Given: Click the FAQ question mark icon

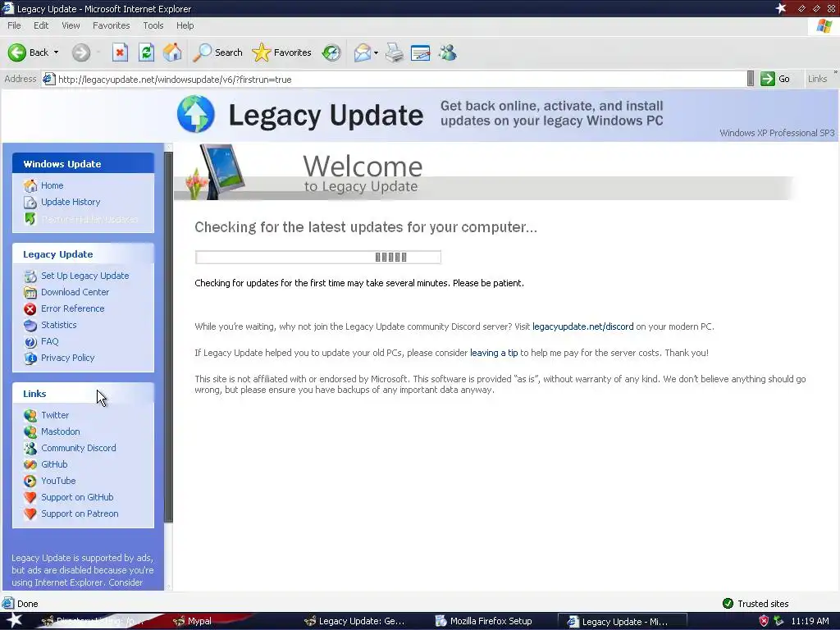Looking at the screenshot, I should (x=30, y=342).
